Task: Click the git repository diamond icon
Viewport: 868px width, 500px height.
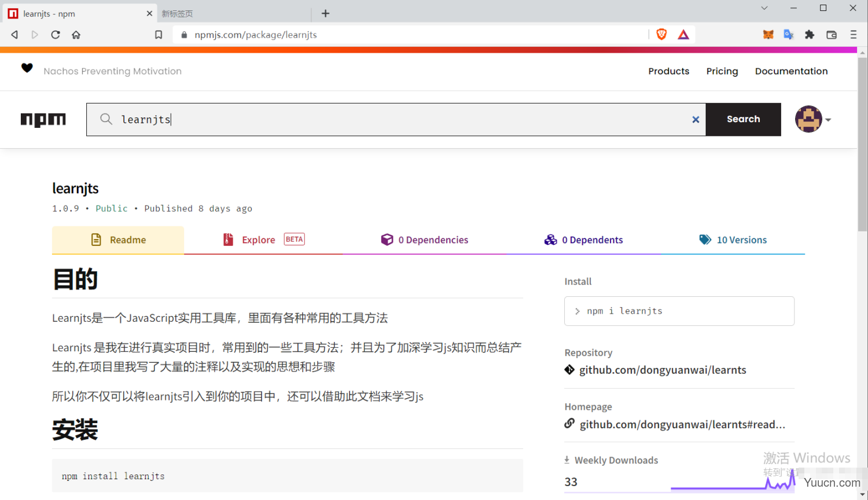Action: coord(569,369)
